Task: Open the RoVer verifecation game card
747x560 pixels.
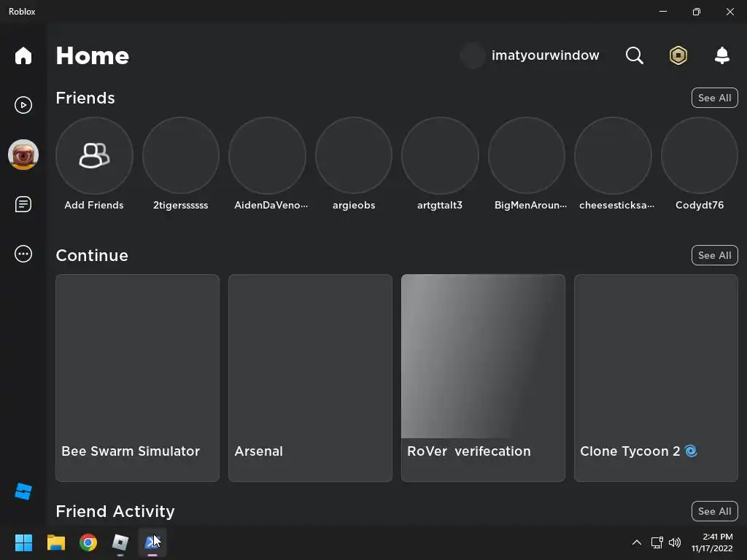Action: tap(483, 378)
